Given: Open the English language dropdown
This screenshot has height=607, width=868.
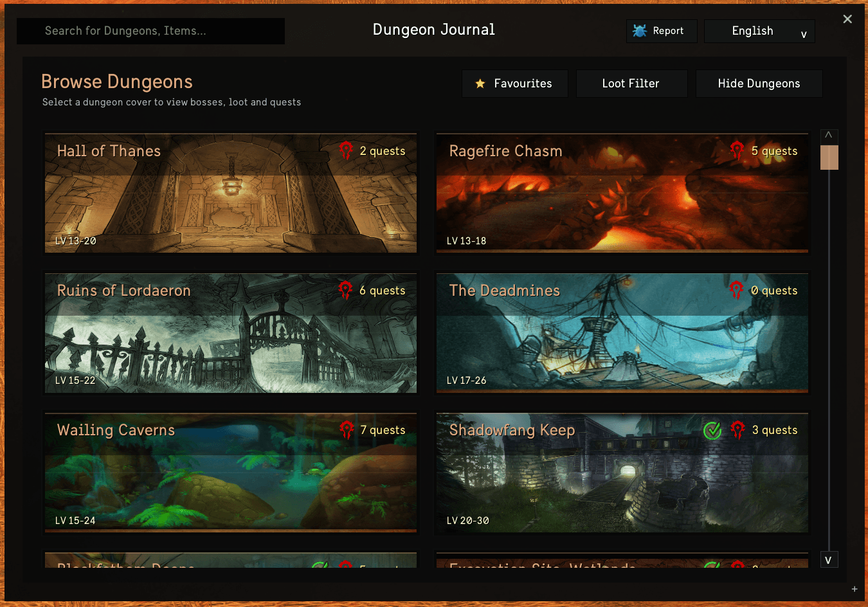Looking at the screenshot, I should (759, 31).
